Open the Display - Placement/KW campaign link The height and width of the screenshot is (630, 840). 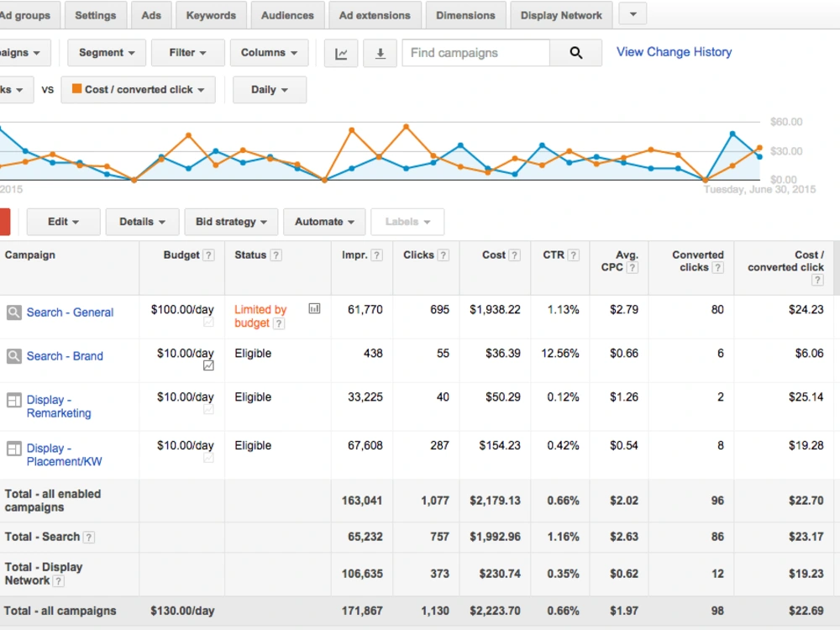(x=65, y=454)
